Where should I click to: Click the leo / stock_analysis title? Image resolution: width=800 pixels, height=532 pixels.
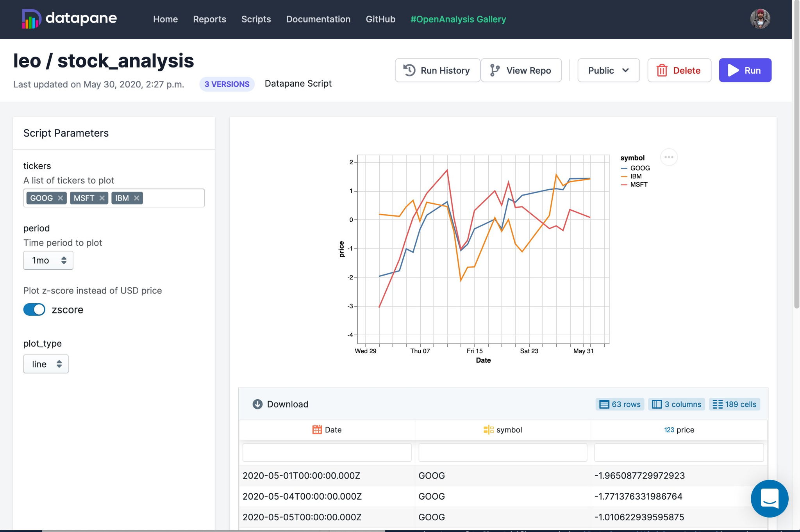pyautogui.click(x=104, y=61)
